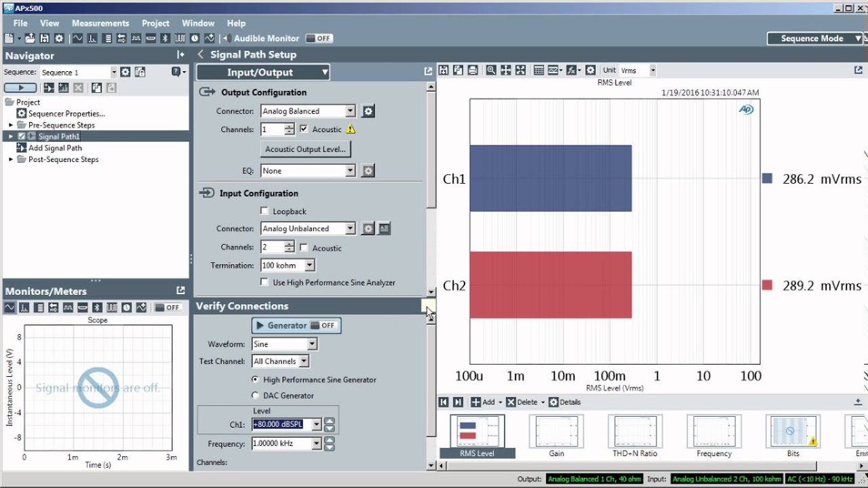Open the Help menu

[x=236, y=23]
